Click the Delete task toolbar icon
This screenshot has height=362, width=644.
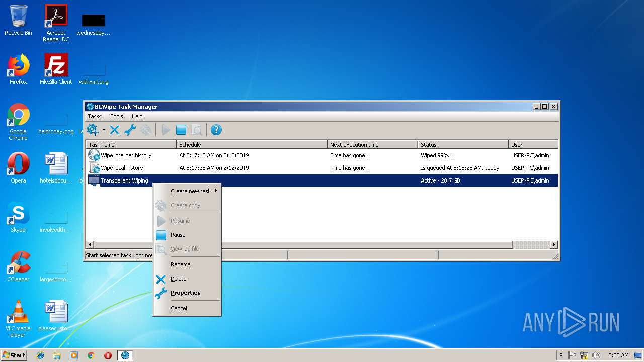tap(114, 130)
